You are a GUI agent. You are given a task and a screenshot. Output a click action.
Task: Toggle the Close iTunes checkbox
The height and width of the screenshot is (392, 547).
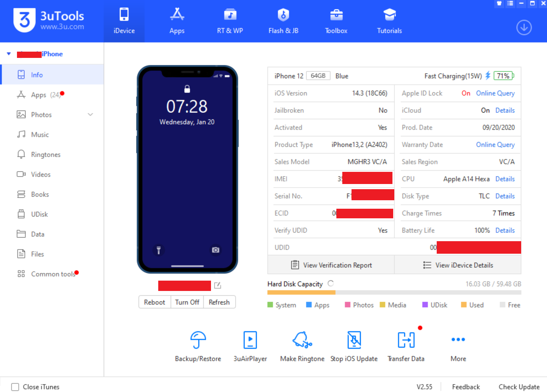tap(15, 387)
